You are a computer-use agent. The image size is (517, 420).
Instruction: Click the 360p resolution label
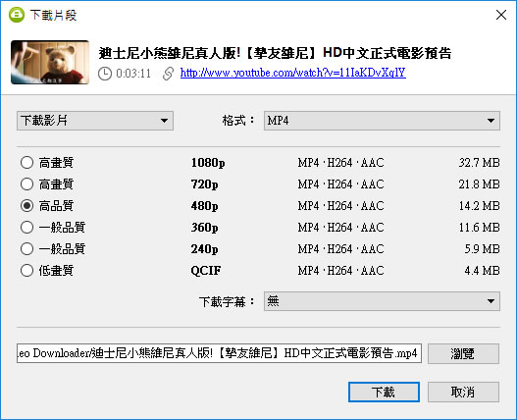(x=204, y=228)
